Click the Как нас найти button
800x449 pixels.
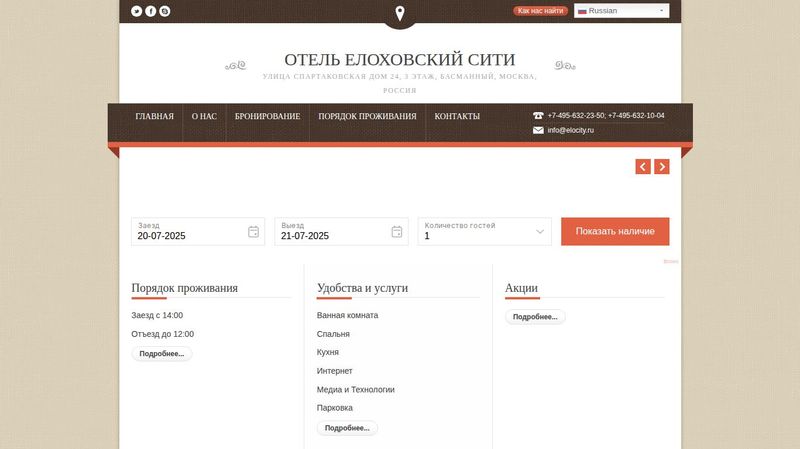[x=540, y=11]
